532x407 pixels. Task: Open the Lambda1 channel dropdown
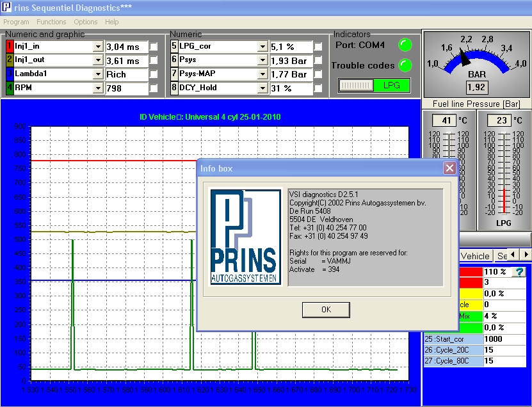(98, 74)
